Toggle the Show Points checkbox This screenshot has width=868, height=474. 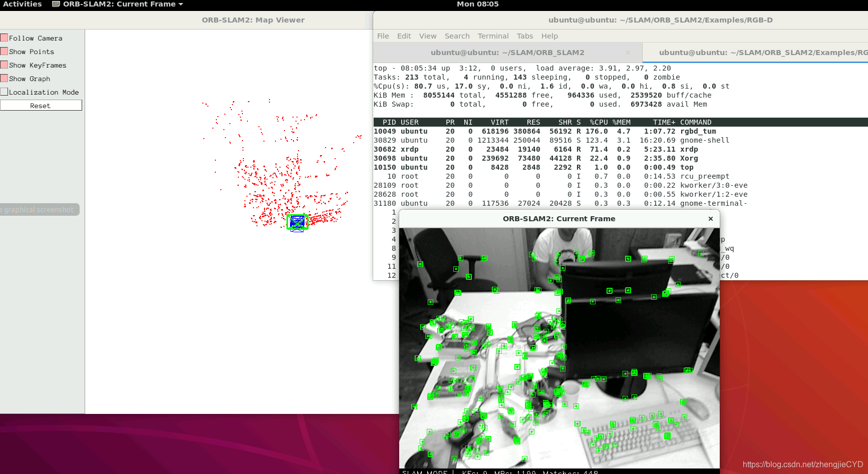tap(4, 52)
